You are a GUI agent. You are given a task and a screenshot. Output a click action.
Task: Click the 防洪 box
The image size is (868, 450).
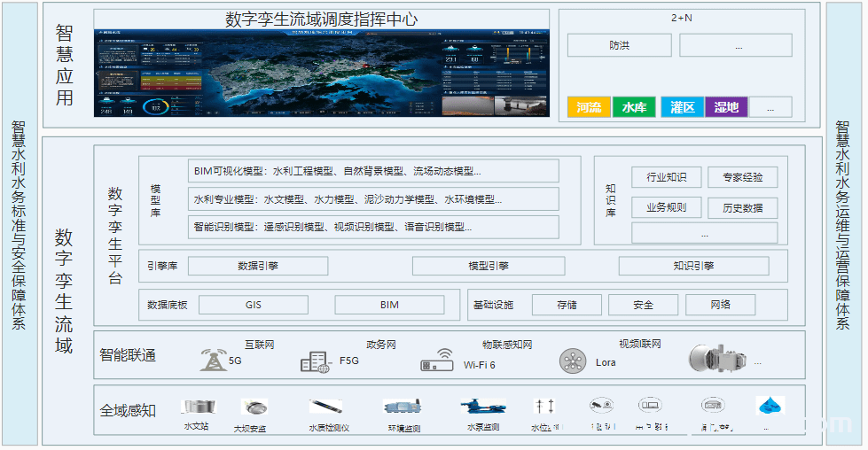tap(620, 45)
